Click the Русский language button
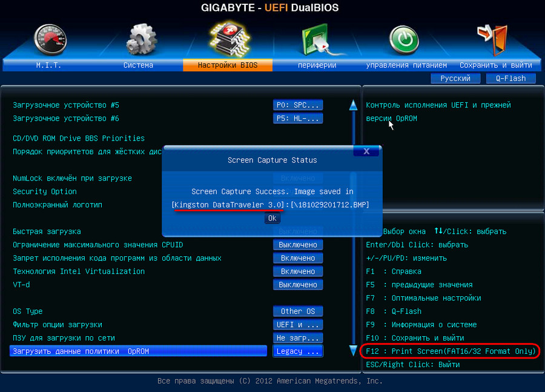Screen dimensions: 545x392 point(455,79)
